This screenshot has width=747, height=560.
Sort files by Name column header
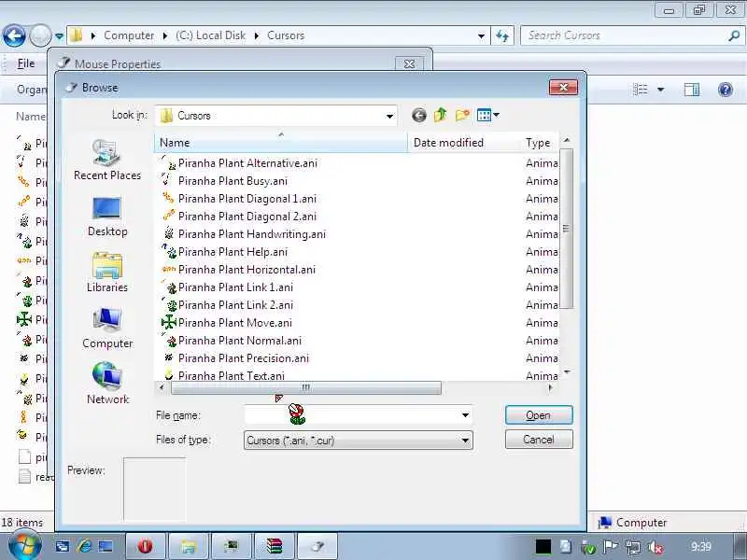(x=281, y=143)
